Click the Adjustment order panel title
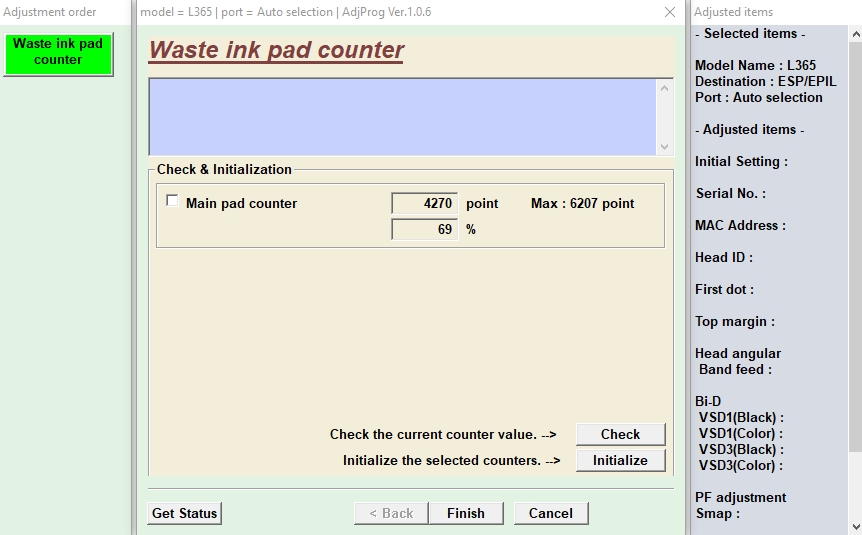 pyautogui.click(x=49, y=12)
